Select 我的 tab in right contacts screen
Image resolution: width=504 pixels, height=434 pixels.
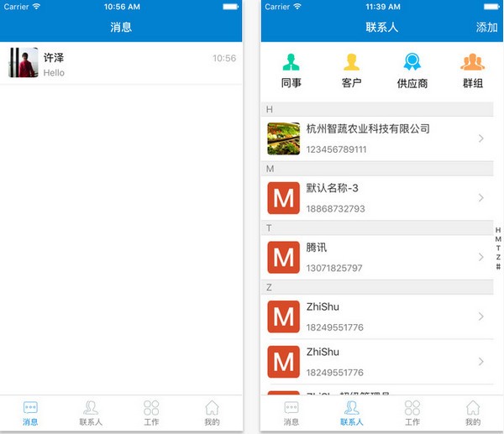point(473,414)
